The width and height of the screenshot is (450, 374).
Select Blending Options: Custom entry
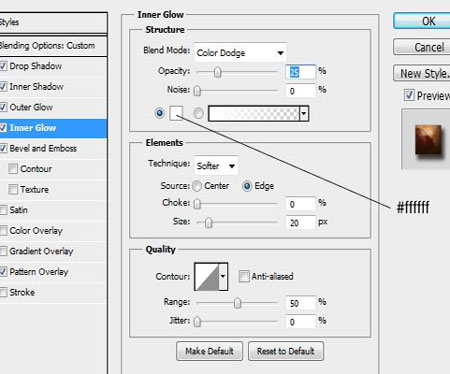point(53,46)
